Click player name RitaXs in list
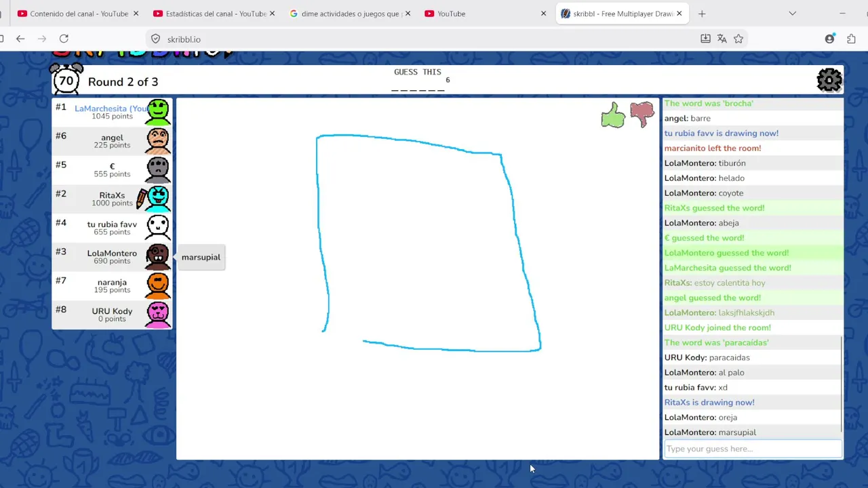 pyautogui.click(x=112, y=195)
